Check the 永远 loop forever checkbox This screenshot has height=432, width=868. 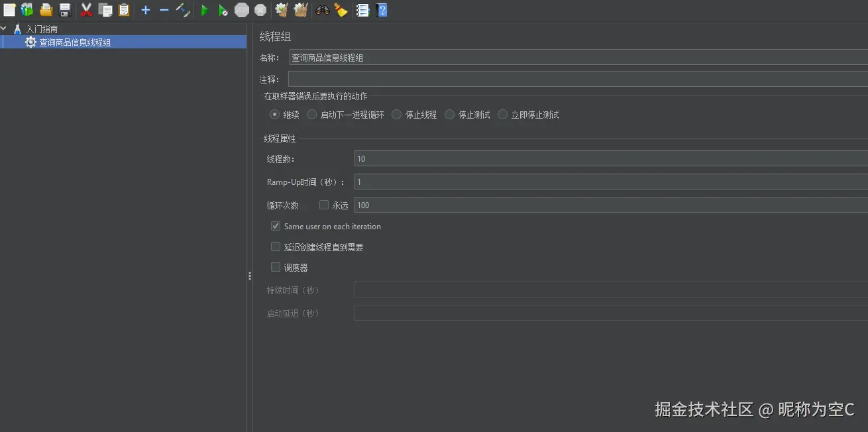[x=324, y=205]
